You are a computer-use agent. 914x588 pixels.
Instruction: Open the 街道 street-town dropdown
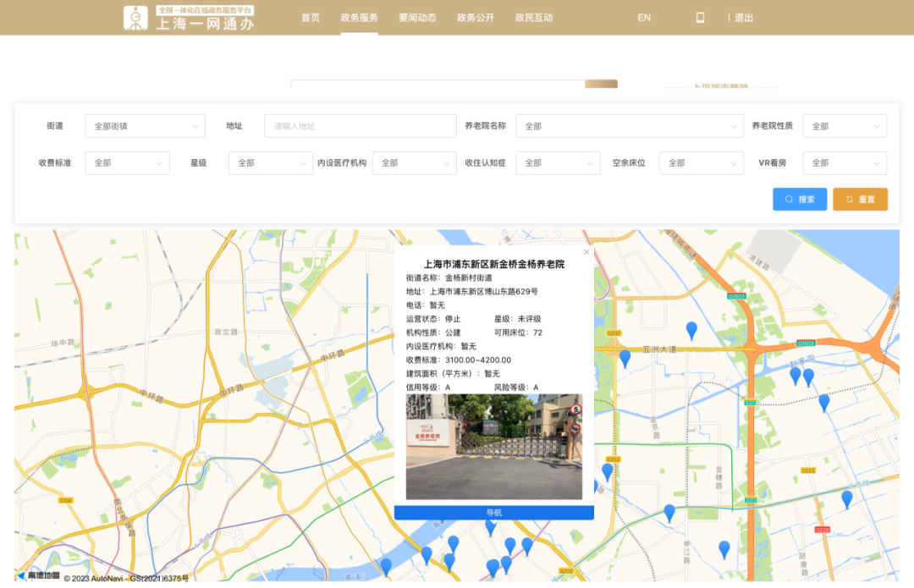(144, 125)
